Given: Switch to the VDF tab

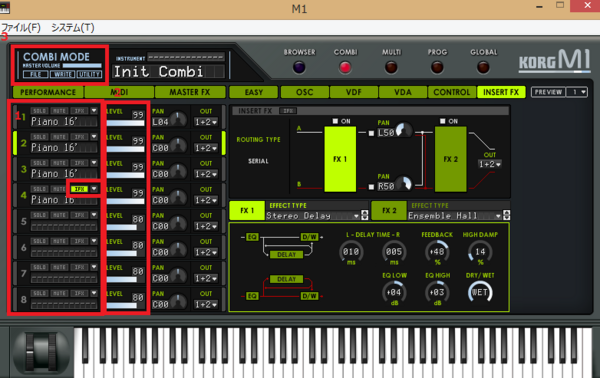Looking at the screenshot, I should coord(354,92).
